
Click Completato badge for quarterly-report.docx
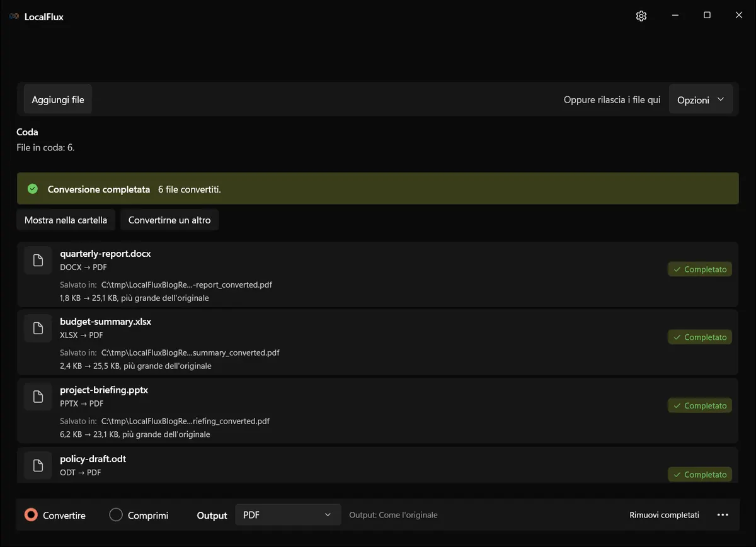tap(700, 269)
